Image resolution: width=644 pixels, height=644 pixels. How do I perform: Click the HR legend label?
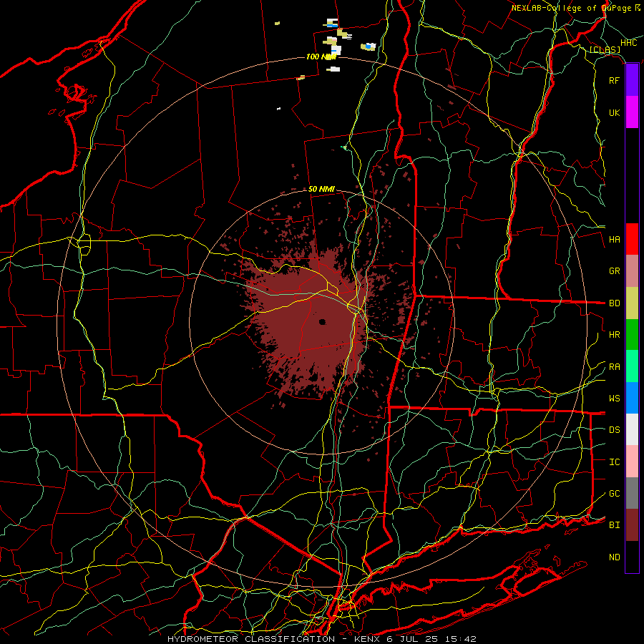coord(614,334)
